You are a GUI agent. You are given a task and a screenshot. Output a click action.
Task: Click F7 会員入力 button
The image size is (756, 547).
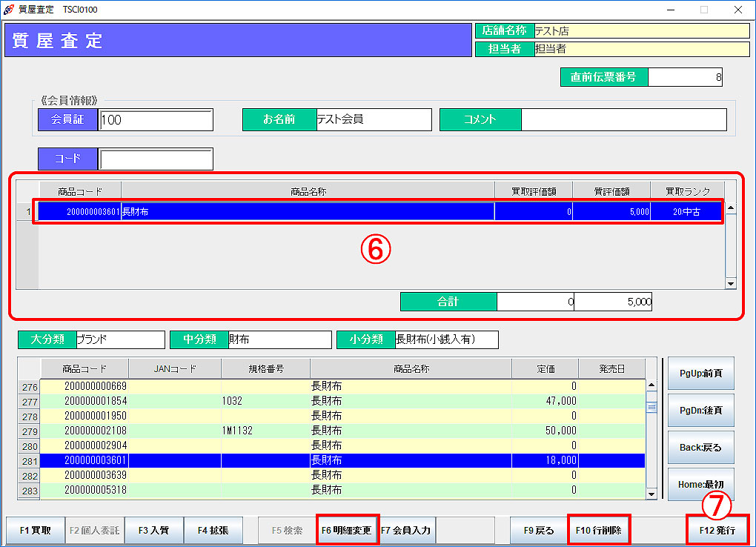[x=406, y=531]
